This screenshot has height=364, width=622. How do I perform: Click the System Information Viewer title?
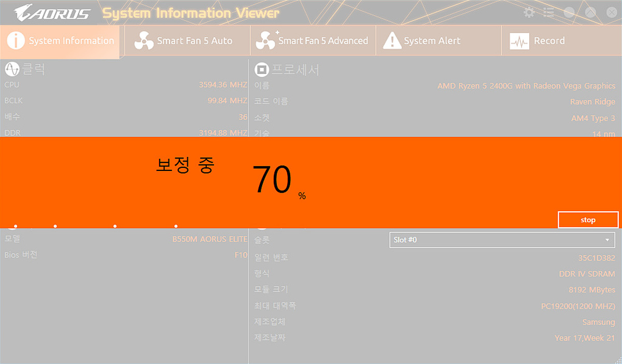(x=191, y=13)
